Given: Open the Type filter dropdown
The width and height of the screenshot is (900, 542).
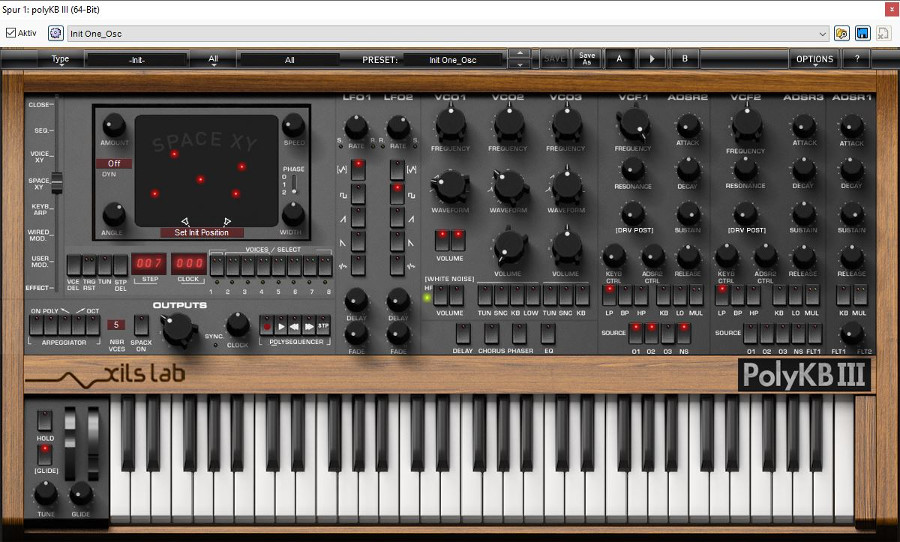Looking at the screenshot, I should click(60, 59).
